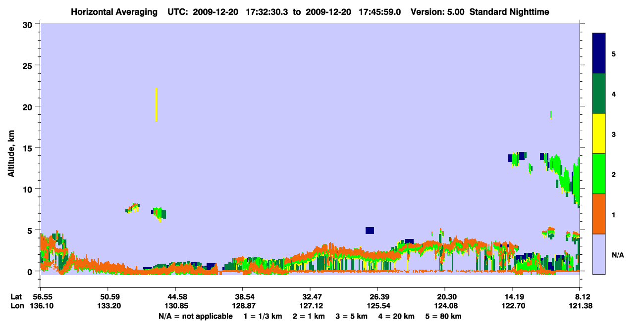The height and width of the screenshot is (330, 644).
Task: Click the isolated dark blue square near 5 km
Action: pos(370,231)
